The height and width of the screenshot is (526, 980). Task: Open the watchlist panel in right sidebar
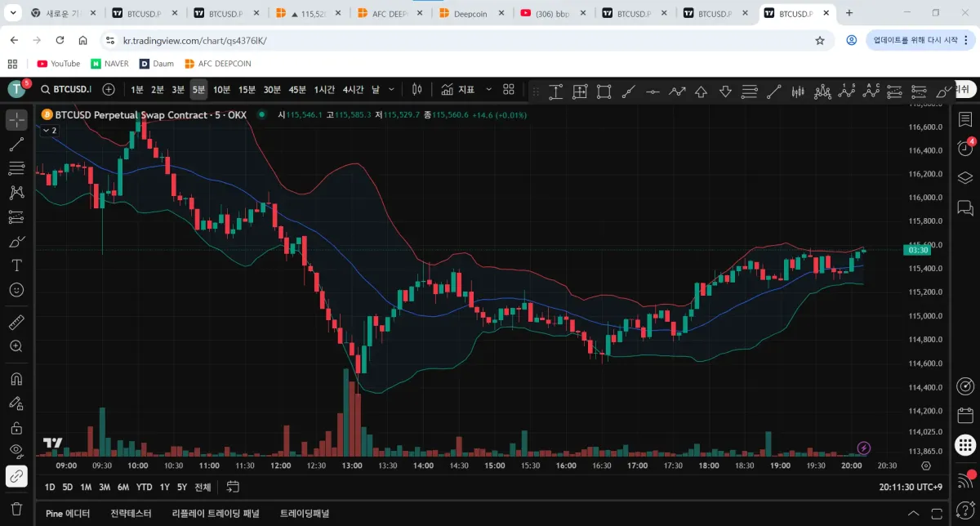(964, 120)
